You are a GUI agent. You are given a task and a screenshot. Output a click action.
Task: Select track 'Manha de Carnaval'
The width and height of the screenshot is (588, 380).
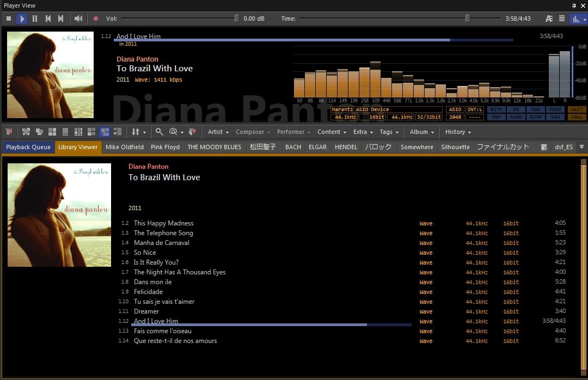point(162,243)
